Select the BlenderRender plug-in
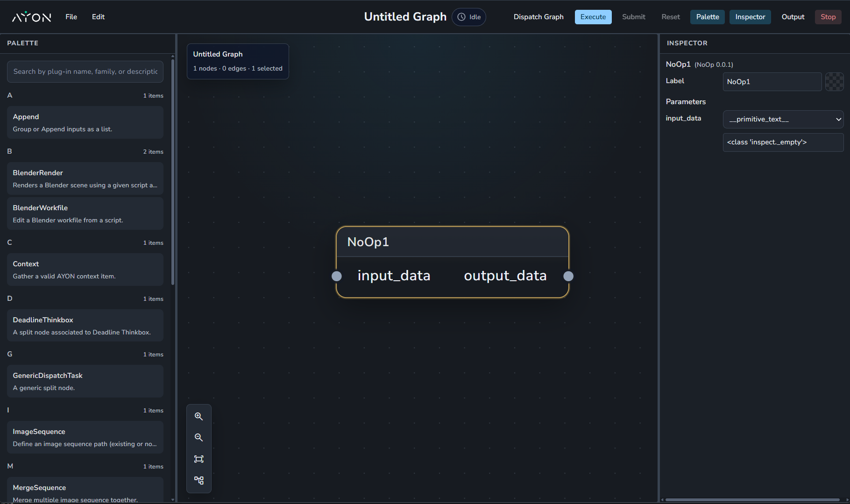 pos(85,178)
